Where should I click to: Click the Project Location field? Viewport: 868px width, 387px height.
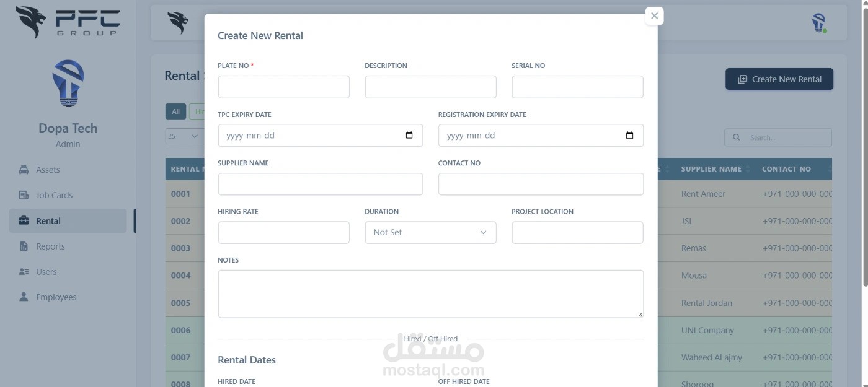pyautogui.click(x=577, y=232)
